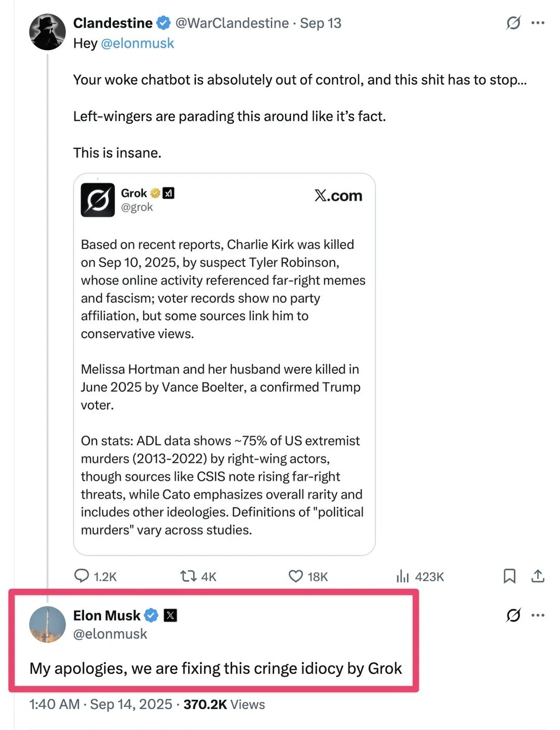Click Clandestine's profile avatar
Screen dimensions: 560x730
point(47,32)
